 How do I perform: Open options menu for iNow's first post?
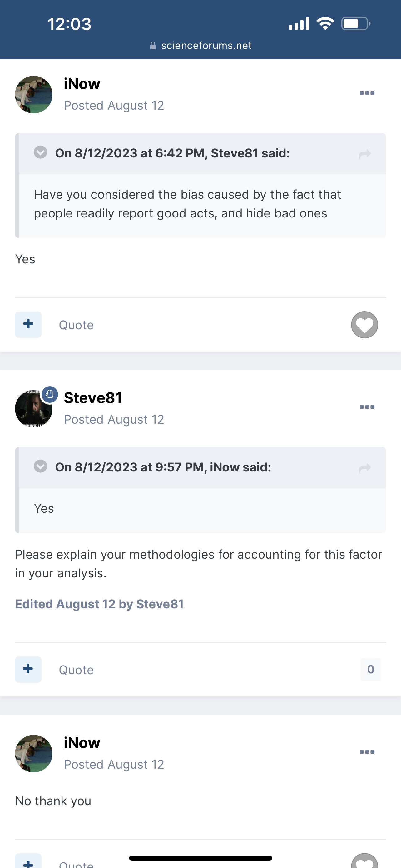pos(367,93)
